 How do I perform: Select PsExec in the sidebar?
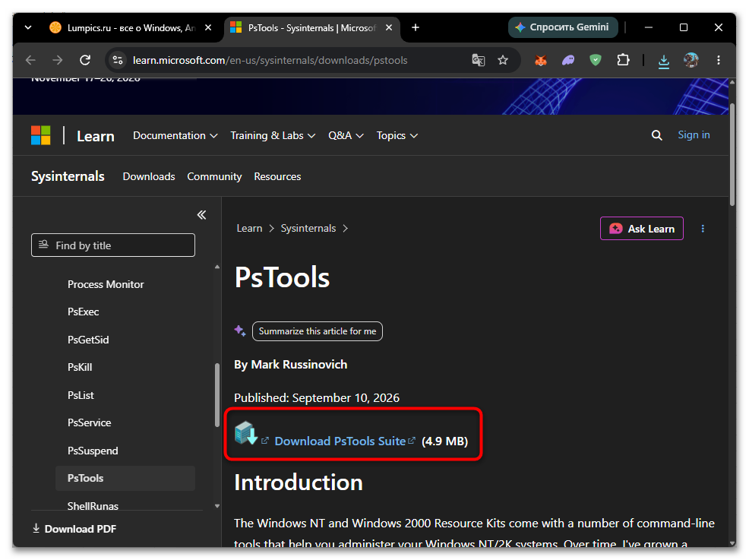(83, 312)
